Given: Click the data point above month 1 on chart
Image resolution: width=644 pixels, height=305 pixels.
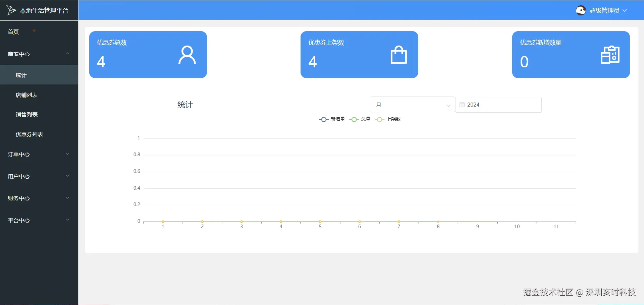Looking at the screenshot, I should [x=163, y=222].
